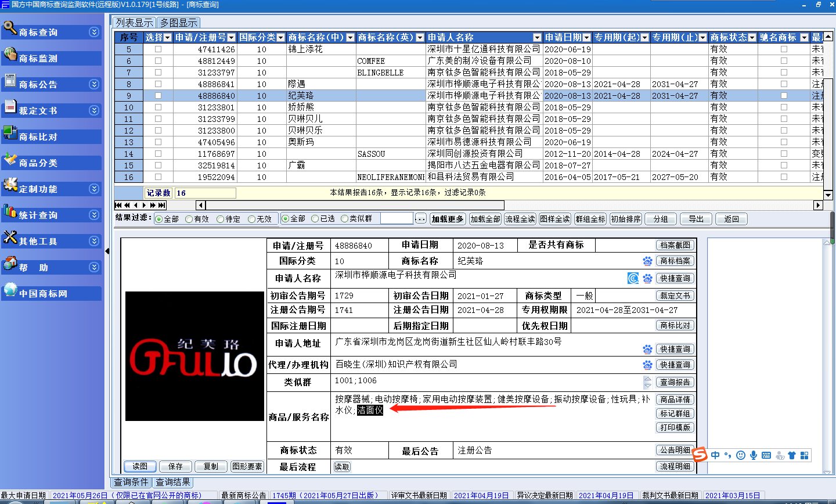Open 商标状态 column filter dropdown
Screen dimensions: 836x504
pyautogui.click(x=752, y=38)
